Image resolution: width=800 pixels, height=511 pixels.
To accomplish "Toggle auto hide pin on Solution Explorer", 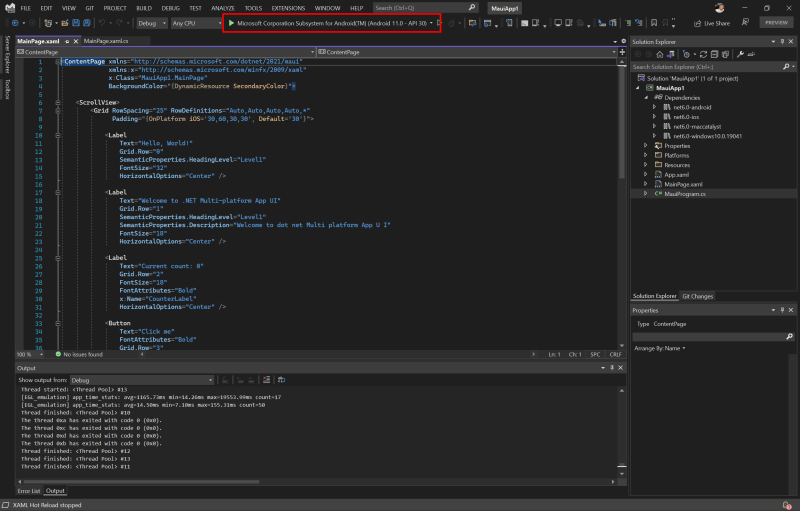I will [782, 41].
